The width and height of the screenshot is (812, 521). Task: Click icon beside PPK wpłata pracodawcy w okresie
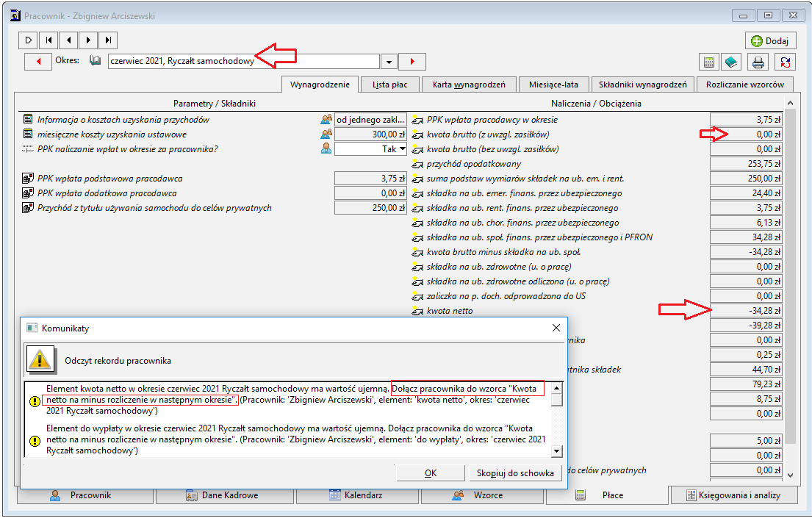pyautogui.click(x=417, y=121)
